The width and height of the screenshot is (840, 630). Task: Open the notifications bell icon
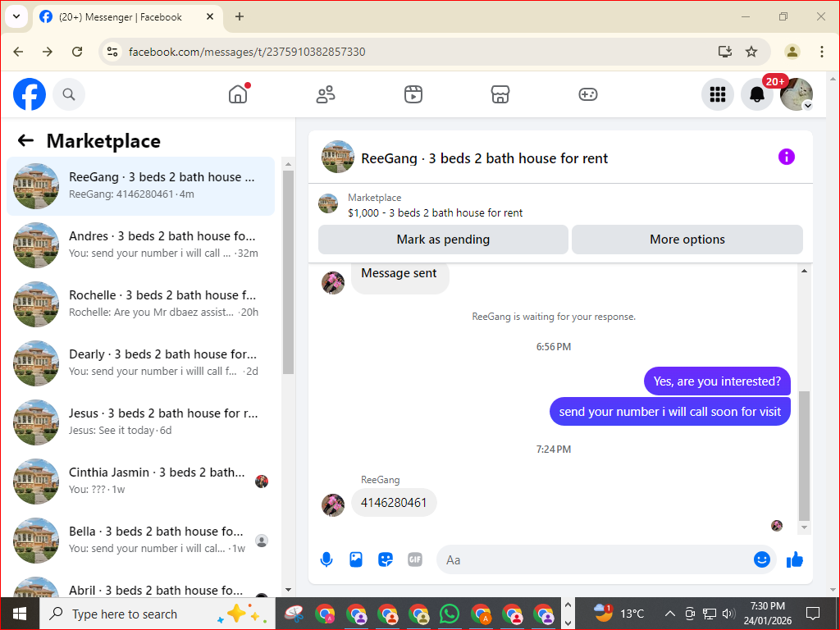pos(757,94)
